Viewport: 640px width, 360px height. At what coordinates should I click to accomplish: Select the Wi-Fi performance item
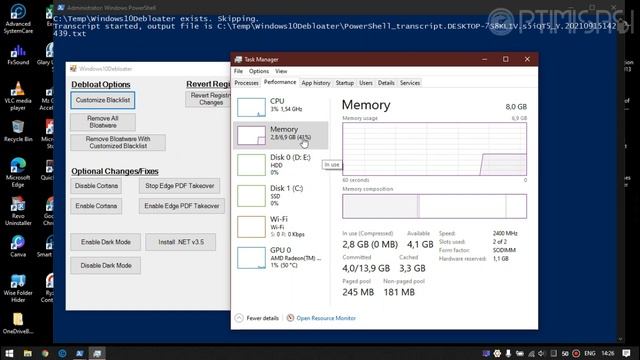click(x=281, y=227)
